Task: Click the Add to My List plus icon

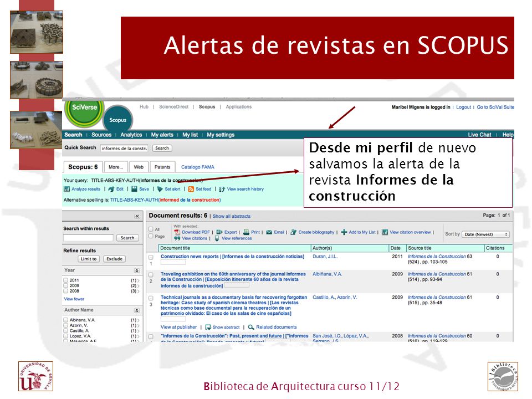Action: 344,232
